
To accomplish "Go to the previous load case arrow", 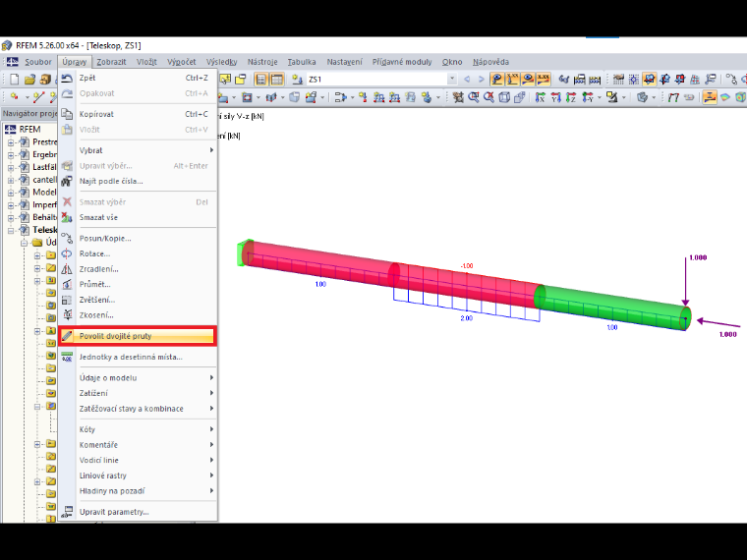I will (467, 79).
